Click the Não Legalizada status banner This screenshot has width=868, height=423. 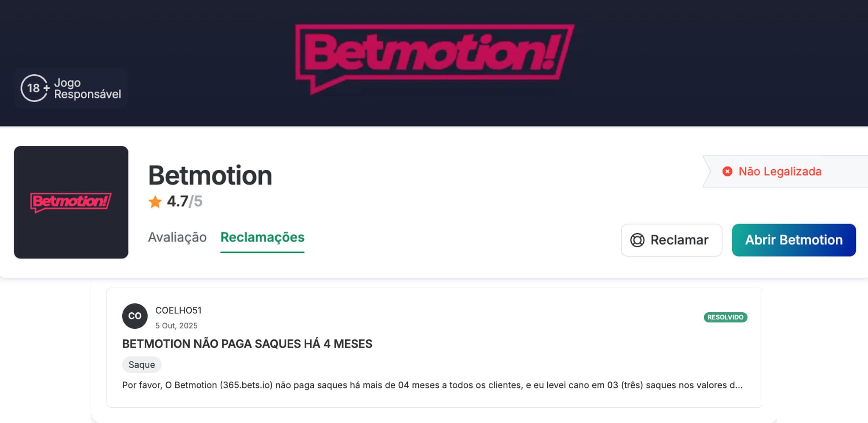(x=780, y=171)
